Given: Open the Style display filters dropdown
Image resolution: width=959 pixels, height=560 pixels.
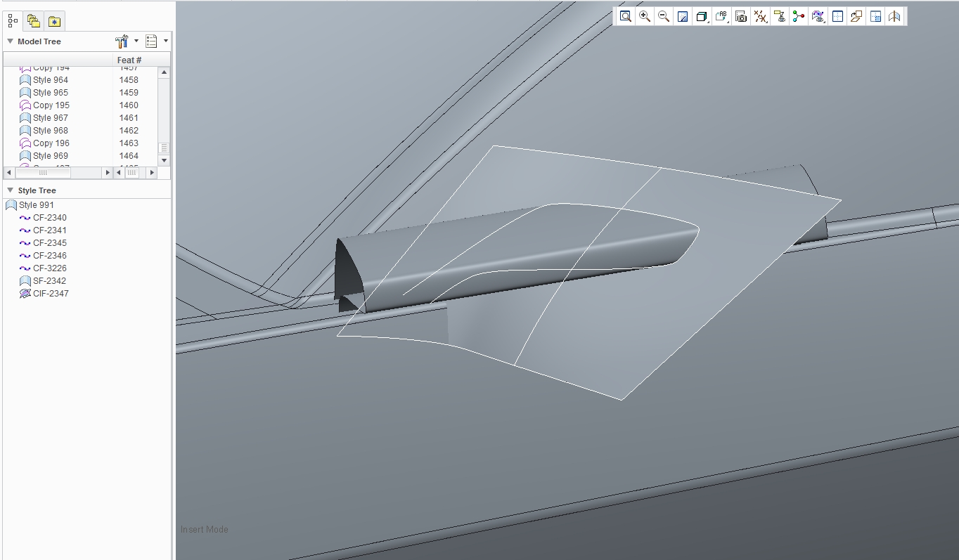Looking at the screenshot, I should 818,16.
